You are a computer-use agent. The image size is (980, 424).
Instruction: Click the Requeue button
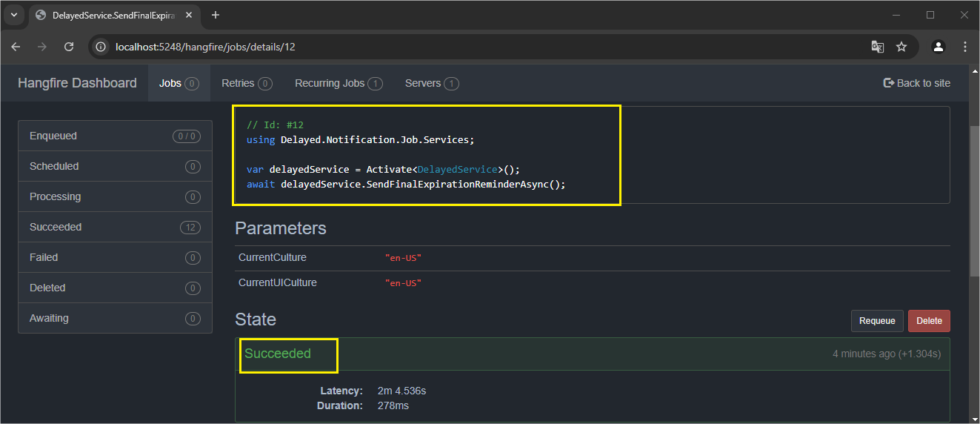[x=877, y=321]
